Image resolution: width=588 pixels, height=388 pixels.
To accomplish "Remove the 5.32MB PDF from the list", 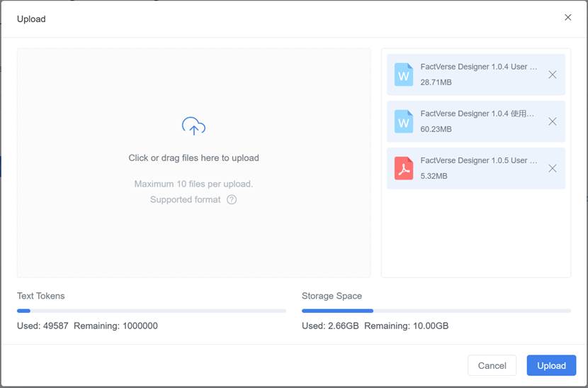I will click(553, 168).
